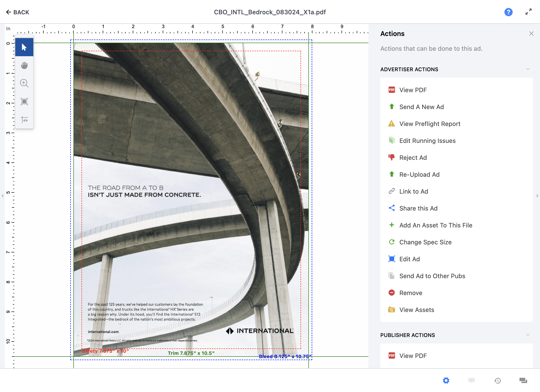Click the fit-to-screen frame tool
540x392 pixels.
tap(24, 101)
